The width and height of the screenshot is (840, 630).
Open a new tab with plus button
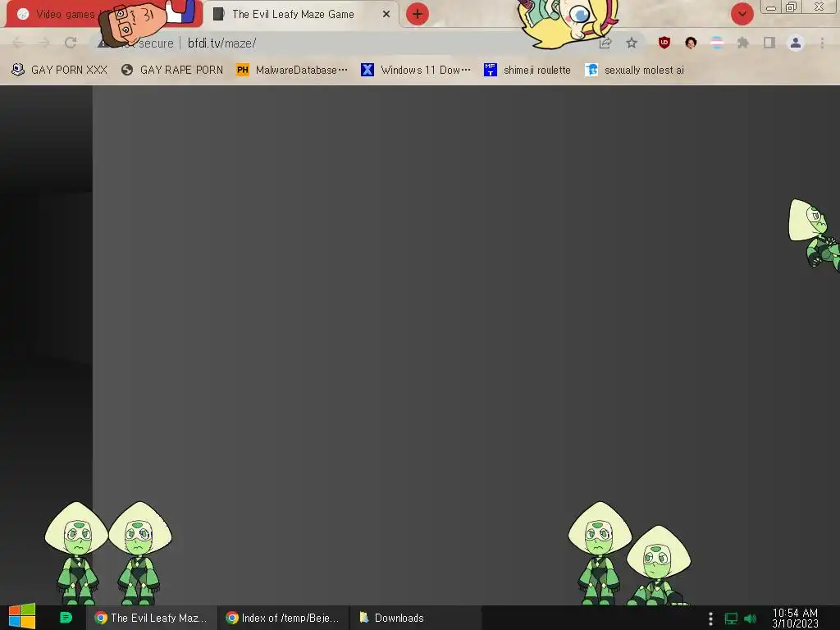417,14
